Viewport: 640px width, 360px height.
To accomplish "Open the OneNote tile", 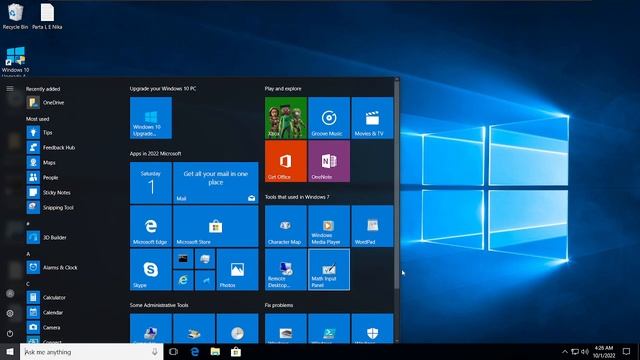I will tap(329, 161).
